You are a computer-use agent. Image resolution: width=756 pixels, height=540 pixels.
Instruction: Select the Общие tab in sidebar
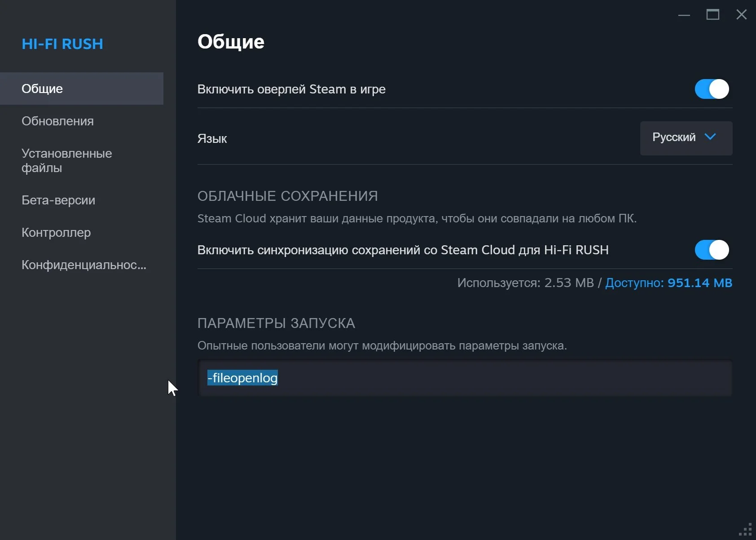pos(82,89)
